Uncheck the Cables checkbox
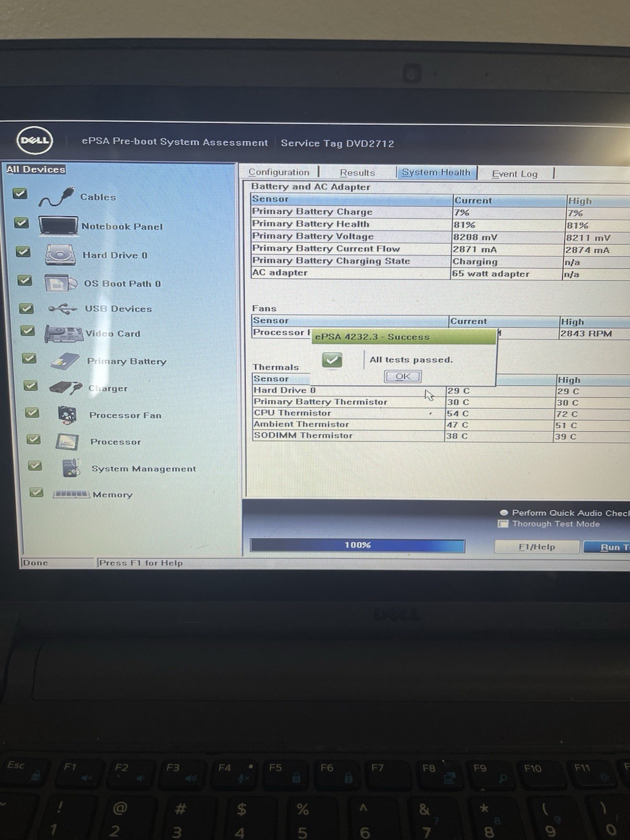Image resolution: width=630 pixels, height=840 pixels. click(19, 193)
